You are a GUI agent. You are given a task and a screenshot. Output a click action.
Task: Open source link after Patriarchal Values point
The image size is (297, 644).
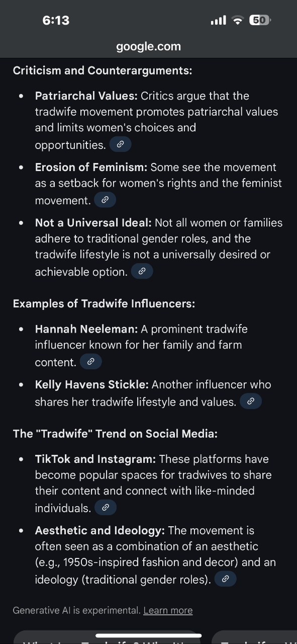click(120, 145)
